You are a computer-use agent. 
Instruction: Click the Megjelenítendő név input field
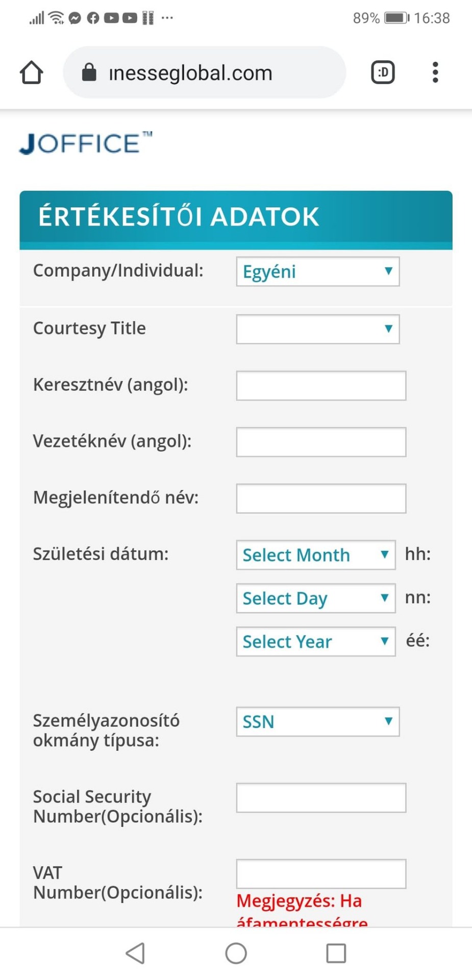click(321, 498)
